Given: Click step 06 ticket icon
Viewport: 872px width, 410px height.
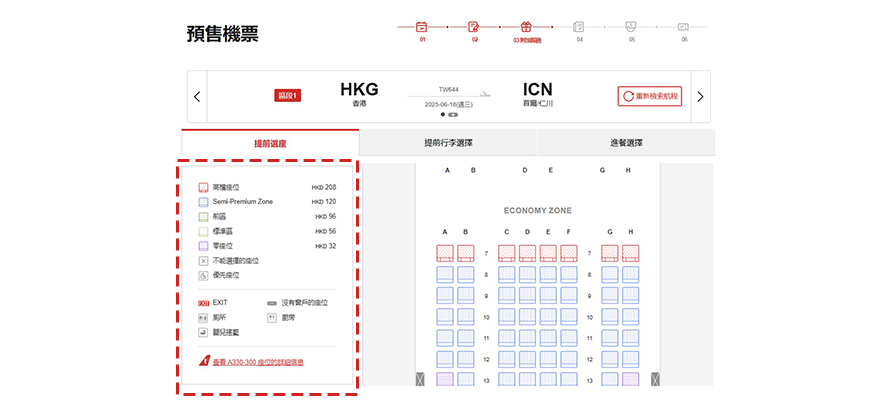Looking at the screenshot, I should (684, 27).
